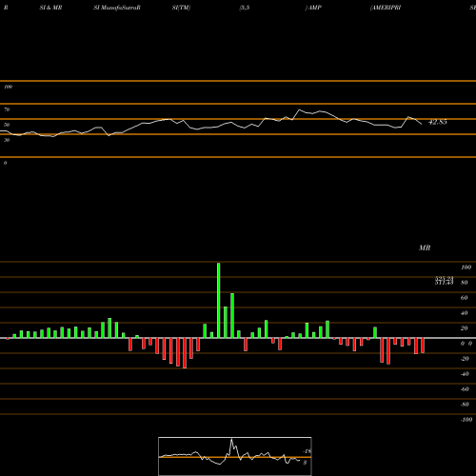Click the '-18' value in the mini chart
The width and height of the screenshot is (476, 476).
307,451
